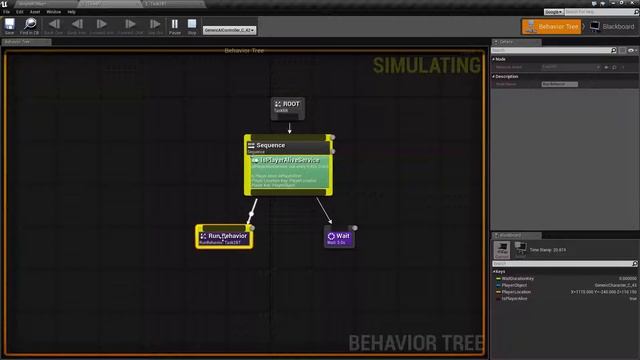Image resolution: width=640 pixels, height=360 pixels.
Task: Click the Details search magnifier icon
Action: (x=613, y=50)
